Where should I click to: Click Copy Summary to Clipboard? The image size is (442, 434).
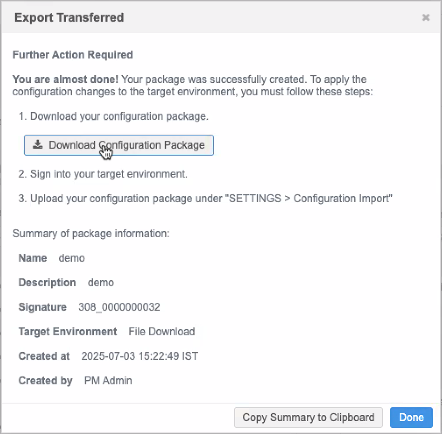tap(308, 417)
